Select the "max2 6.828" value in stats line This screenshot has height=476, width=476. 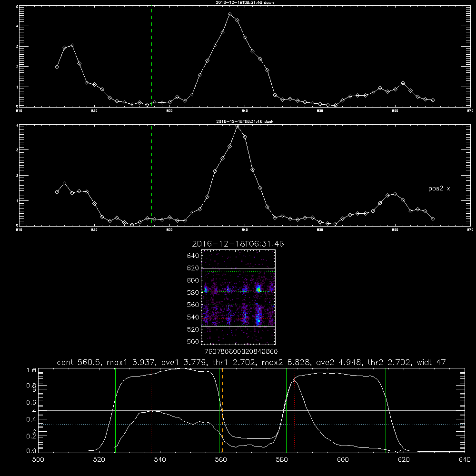(286, 362)
